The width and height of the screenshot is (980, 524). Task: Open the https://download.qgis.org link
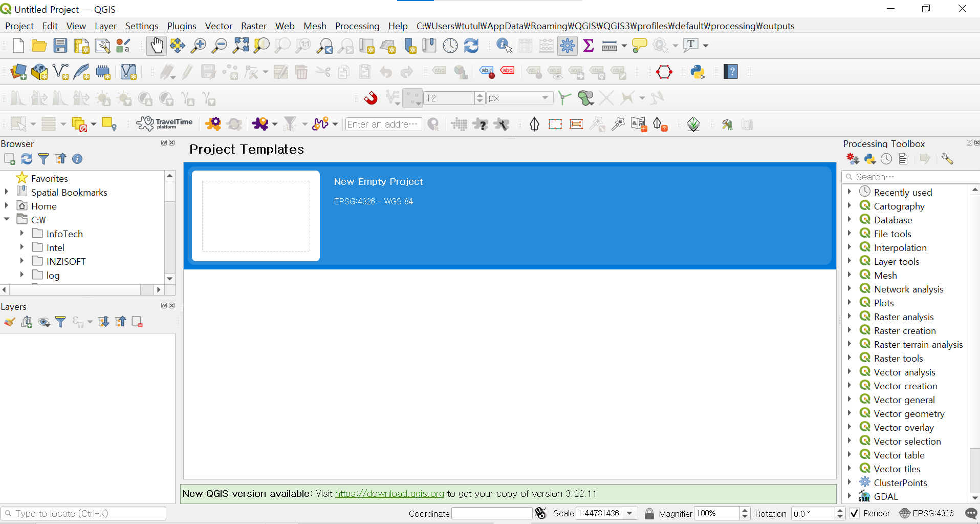(389, 494)
